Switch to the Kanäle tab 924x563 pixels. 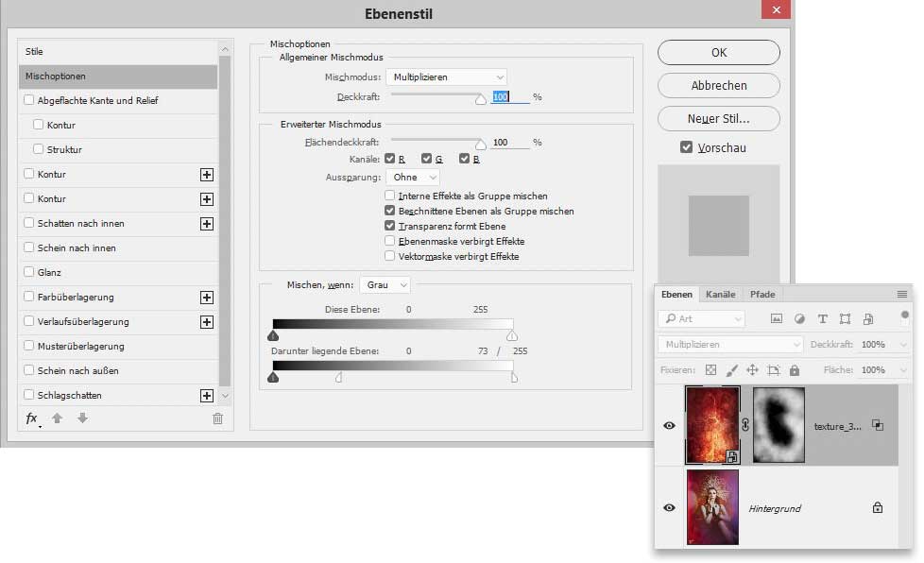[x=721, y=295]
